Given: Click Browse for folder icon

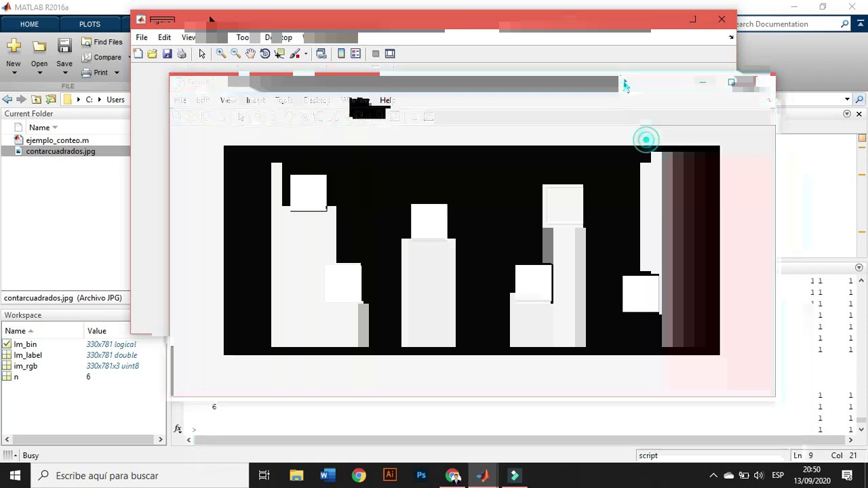Looking at the screenshot, I should coord(51,100).
